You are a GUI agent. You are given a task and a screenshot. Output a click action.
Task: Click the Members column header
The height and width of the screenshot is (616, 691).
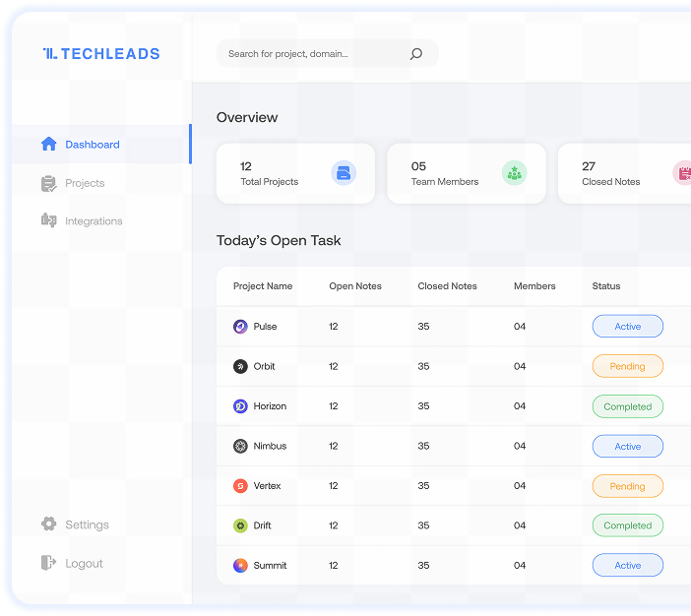point(534,286)
